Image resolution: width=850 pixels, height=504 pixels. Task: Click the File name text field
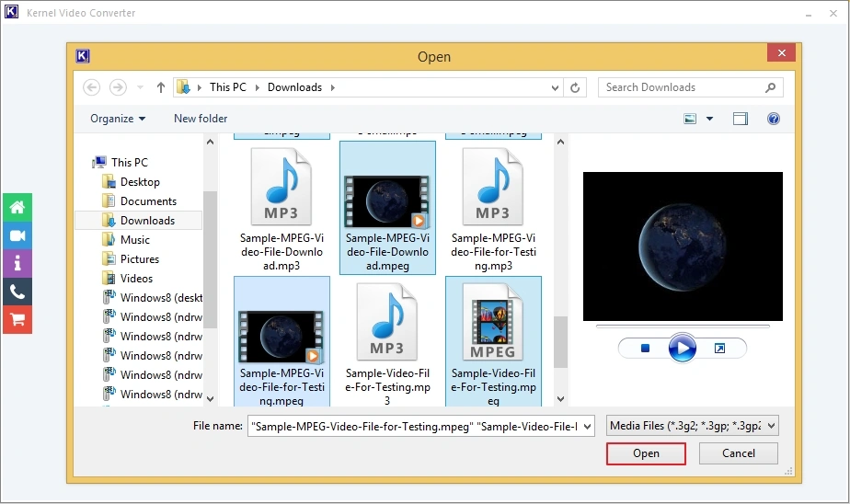tap(414, 426)
